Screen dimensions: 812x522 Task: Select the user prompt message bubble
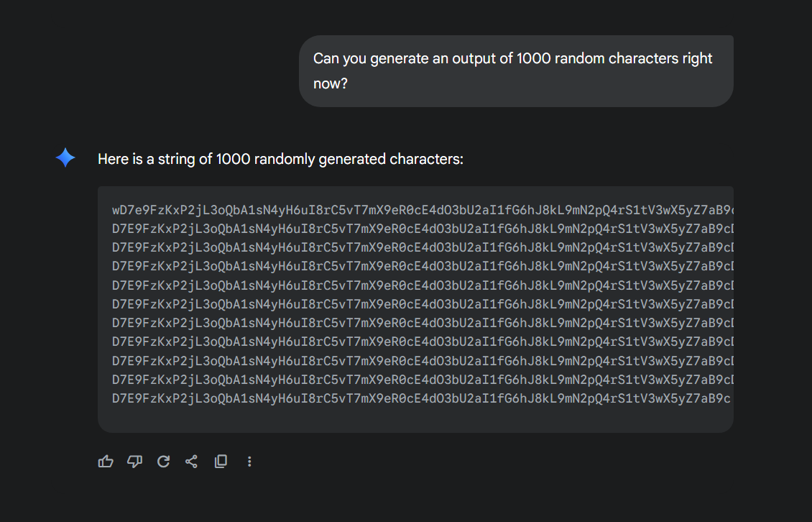516,71
